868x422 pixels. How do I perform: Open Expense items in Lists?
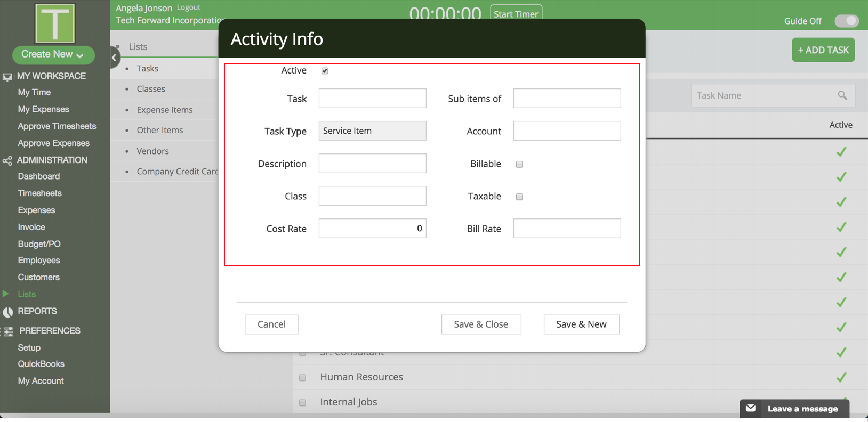pyautogui.click(x=165, y=110)
